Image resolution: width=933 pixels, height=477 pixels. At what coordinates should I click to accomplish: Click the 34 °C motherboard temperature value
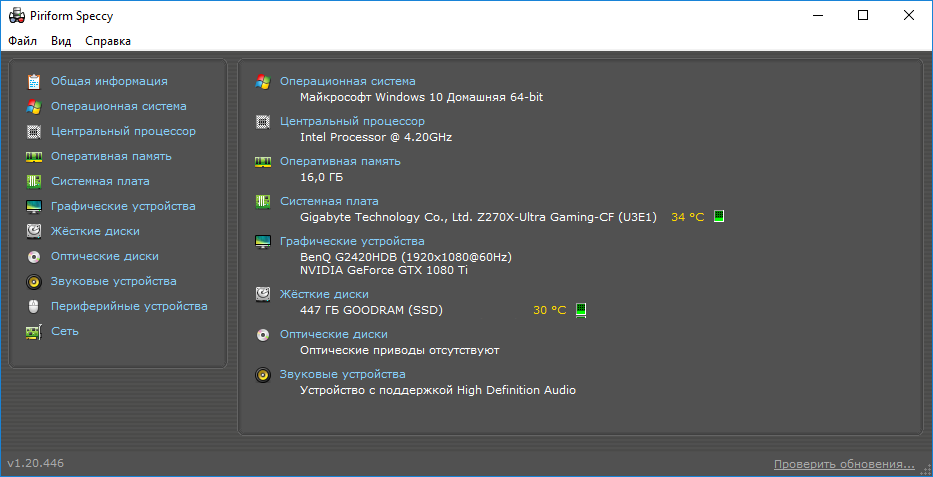[687, 217]
